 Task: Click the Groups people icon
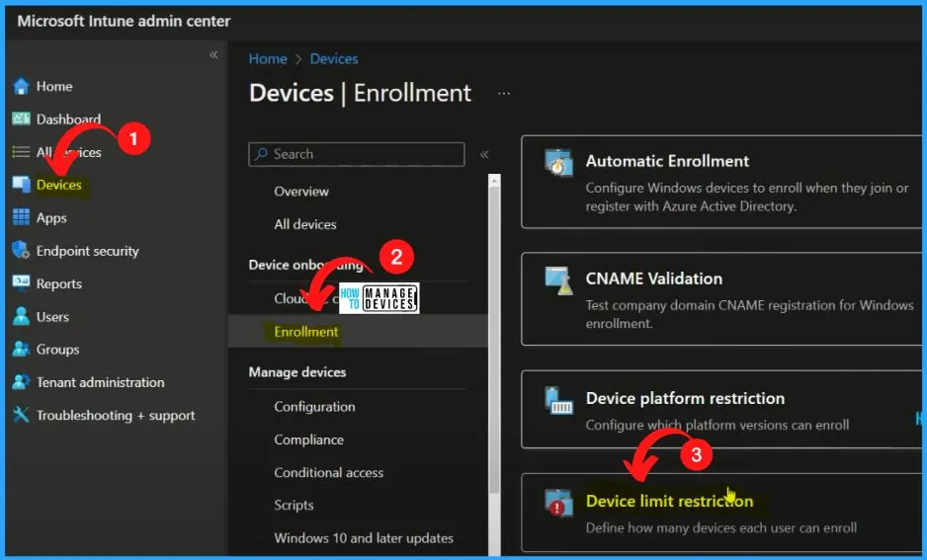(x=22, y=349)
